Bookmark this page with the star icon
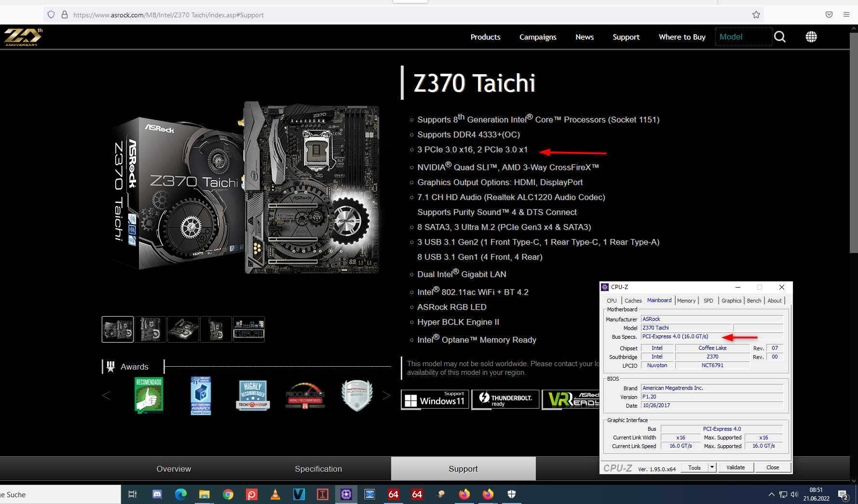 click(756, 15)
